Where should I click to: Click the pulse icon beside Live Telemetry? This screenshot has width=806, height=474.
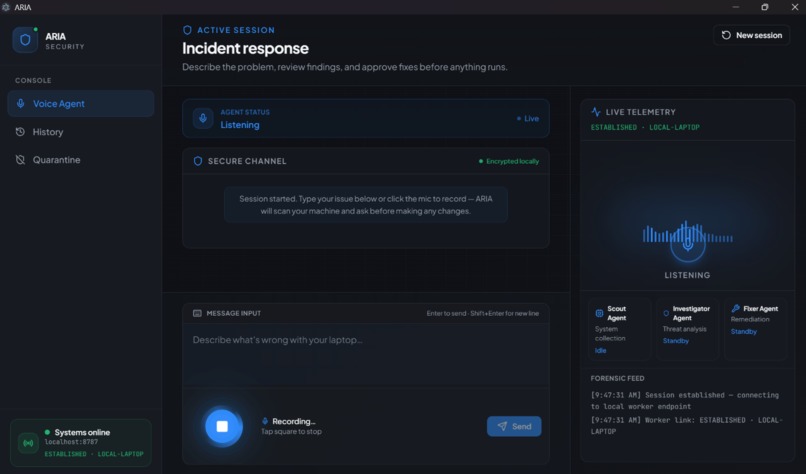point(596,112)
